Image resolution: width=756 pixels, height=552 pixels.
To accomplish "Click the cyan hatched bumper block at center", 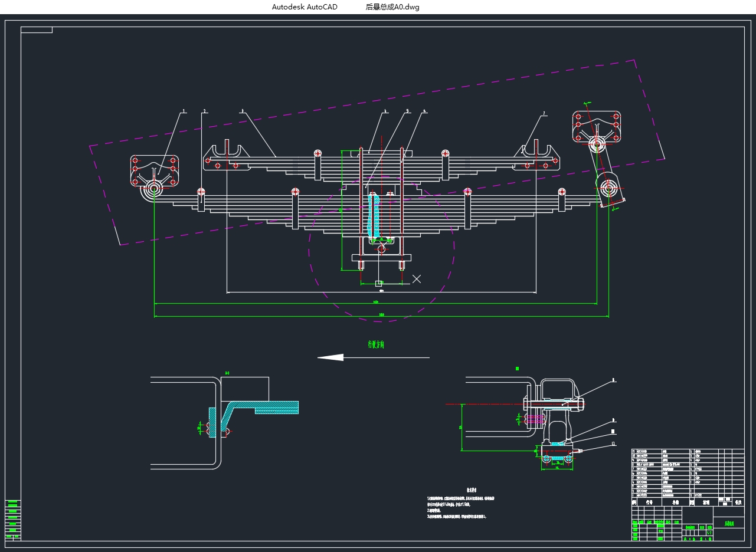I will click(374, 215).
